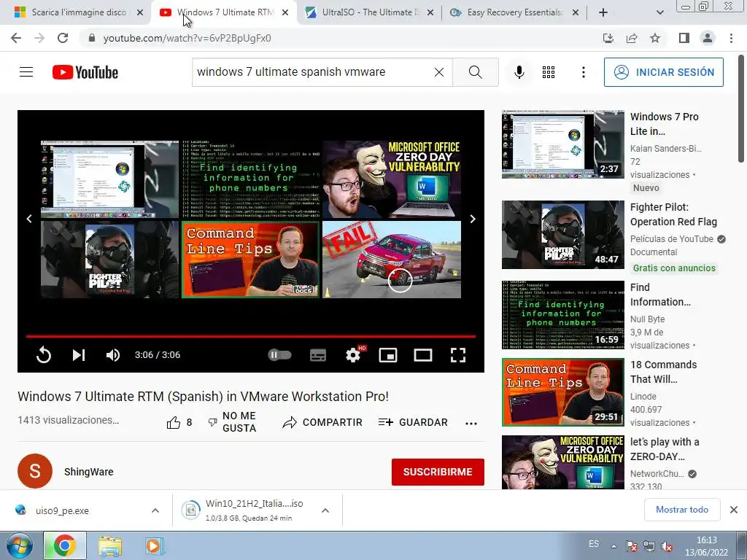Open Chrome profile icon

coord(708,38)
